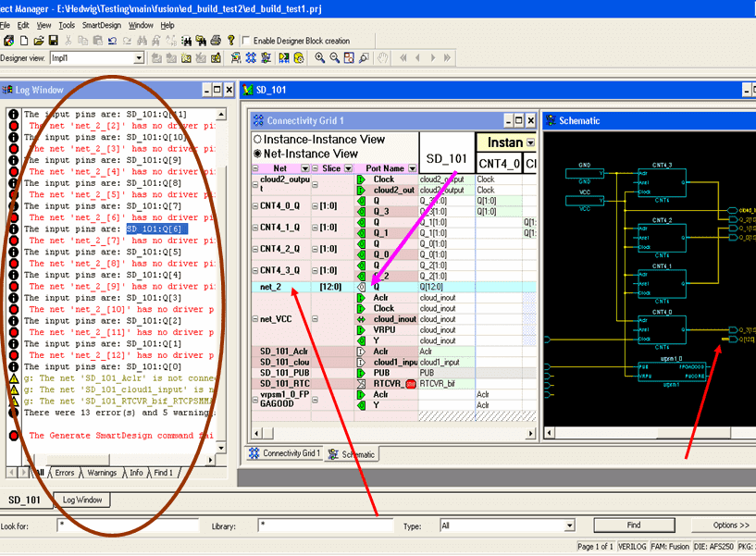Collapse the net_VCC net row
Screen dimensions: 756x556
(x=255, y=319)
